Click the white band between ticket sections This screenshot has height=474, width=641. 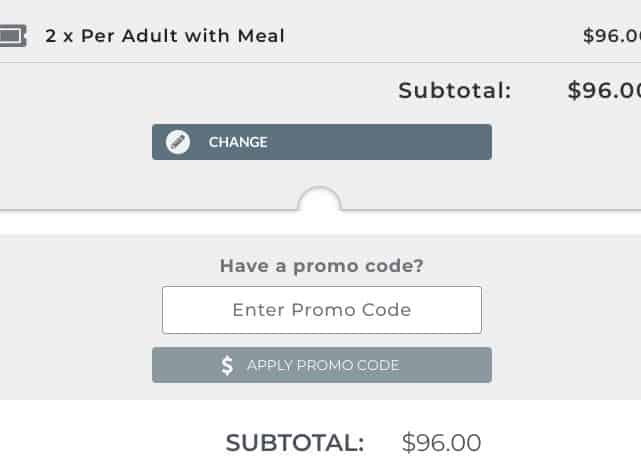pos(320,223)
